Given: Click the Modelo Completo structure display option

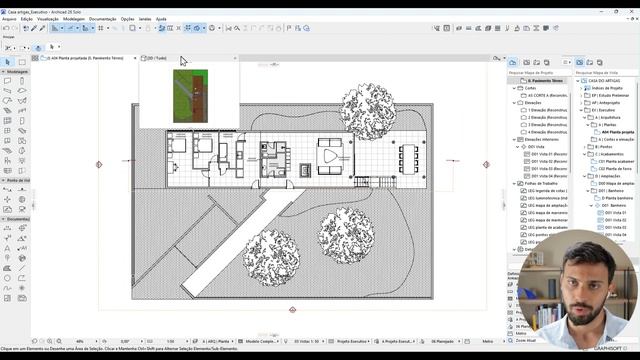Looking at the screenshot, I should pos(261,341).
